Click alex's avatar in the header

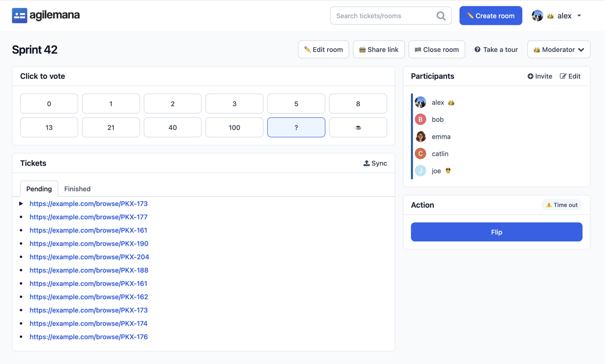click(537, 16)
